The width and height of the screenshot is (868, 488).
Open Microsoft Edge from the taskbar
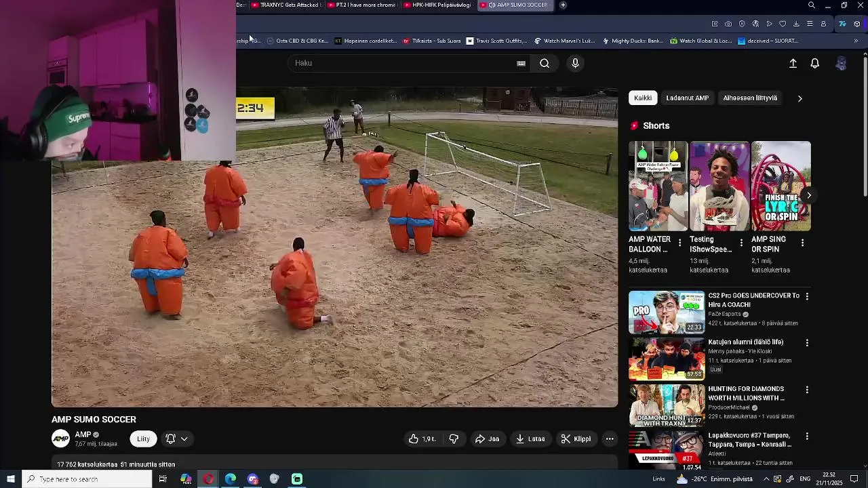click(231, 479)
